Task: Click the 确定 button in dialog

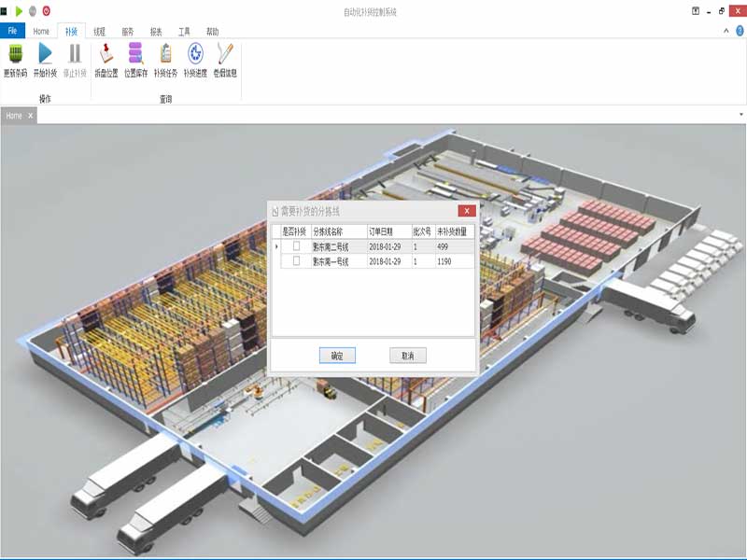Action: pyautogui.click(x=337, y=356)
